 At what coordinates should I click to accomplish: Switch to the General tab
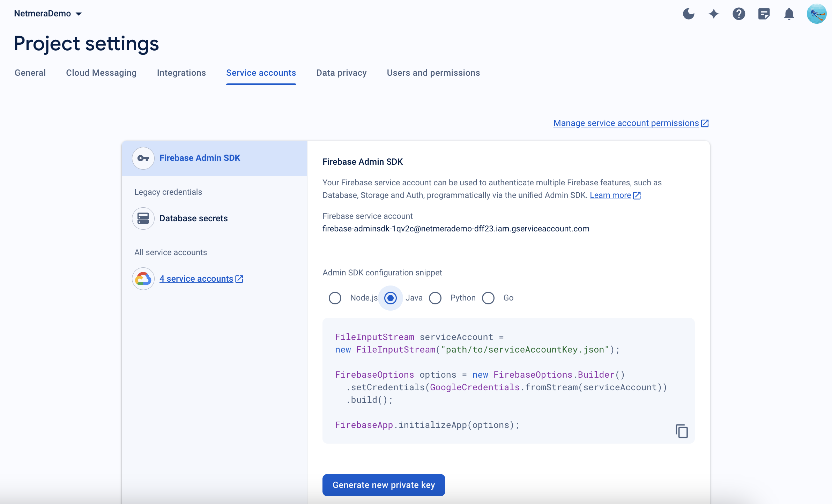click(30, 73)
